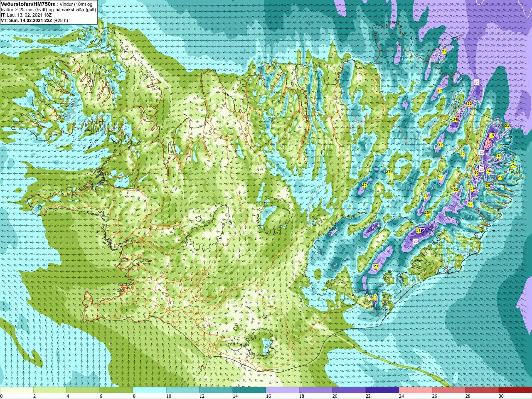Select the 6–8 m/s olive green legend swatch
This screenshot has height=399, width=532.
[x=116, y=390]
